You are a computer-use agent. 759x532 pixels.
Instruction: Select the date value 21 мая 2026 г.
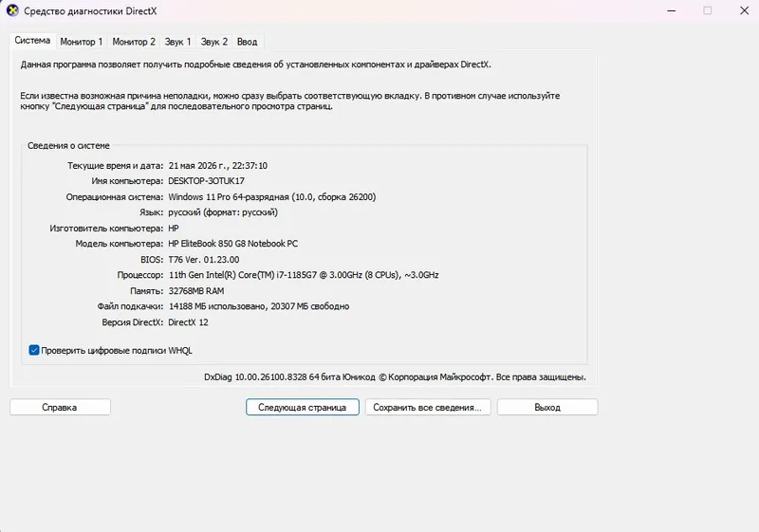[x=198, y=166]
